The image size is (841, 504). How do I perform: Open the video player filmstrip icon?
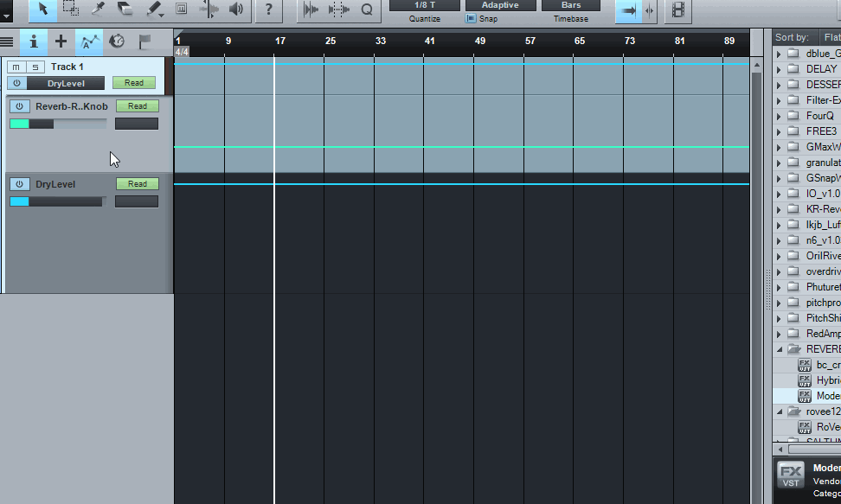pyautogui.click(x=678, y=10)
